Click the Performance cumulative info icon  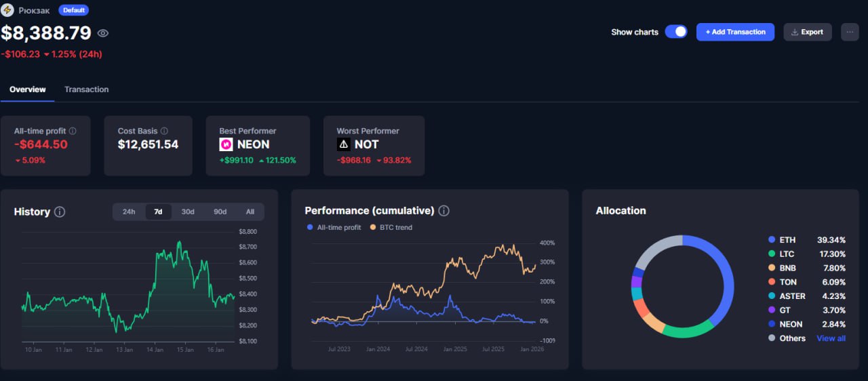(444, 211)
